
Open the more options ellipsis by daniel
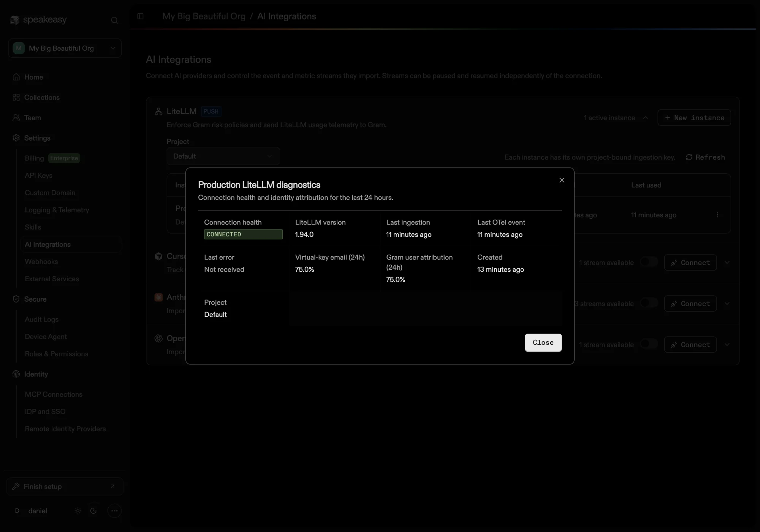[114, 511]
